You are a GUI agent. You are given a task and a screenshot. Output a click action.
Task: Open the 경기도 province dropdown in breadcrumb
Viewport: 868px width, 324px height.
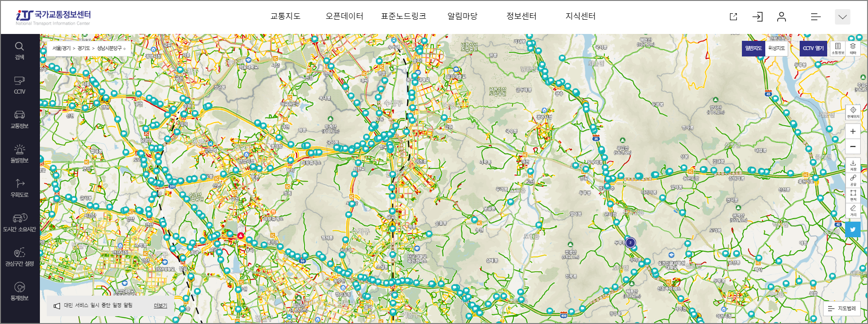[83, 48]
